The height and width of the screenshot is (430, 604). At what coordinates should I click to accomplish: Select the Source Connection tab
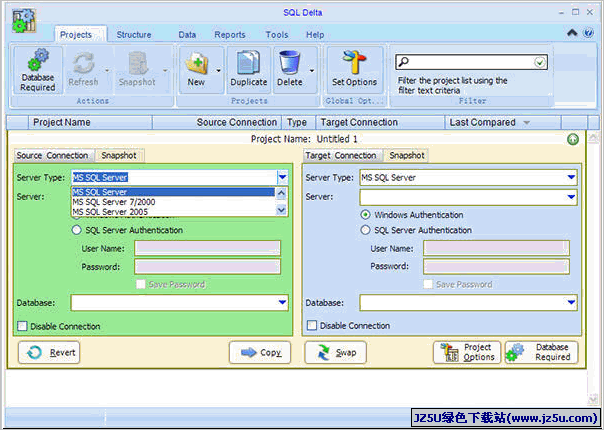point(53,156)
